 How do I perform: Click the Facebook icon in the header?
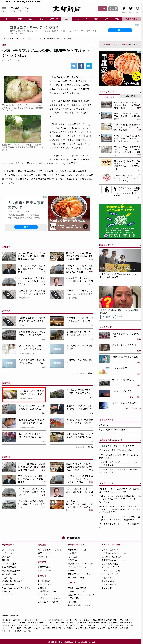[124, 9]
